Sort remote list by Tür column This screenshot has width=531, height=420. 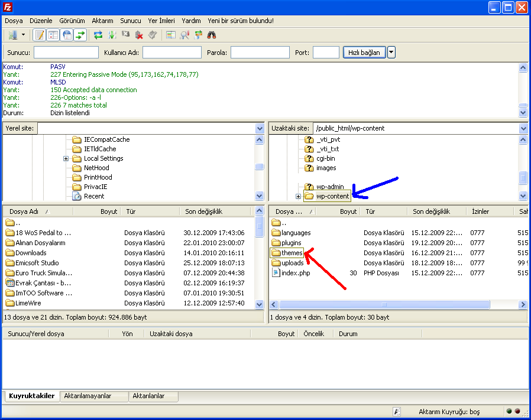[384, 211]
